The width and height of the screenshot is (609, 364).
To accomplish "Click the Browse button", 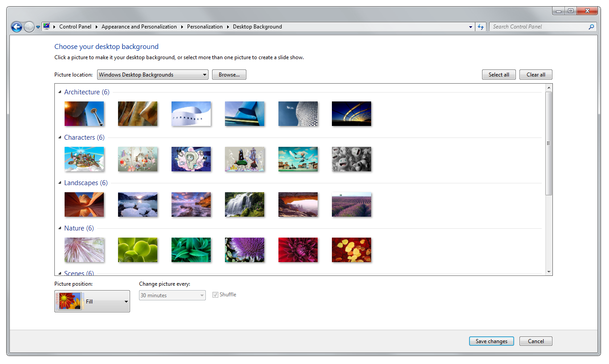I will click(229, 74).
